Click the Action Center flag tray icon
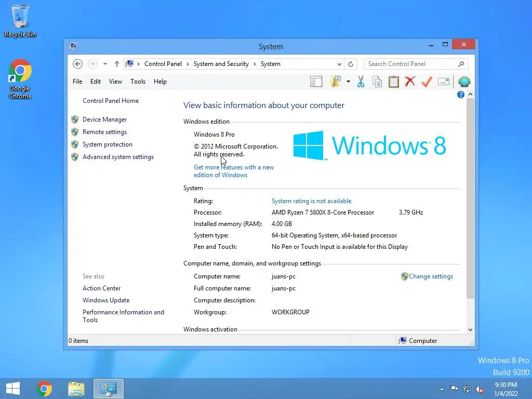Image resolution: width=532 pixels, height=399 pixels. pos(454,389)
